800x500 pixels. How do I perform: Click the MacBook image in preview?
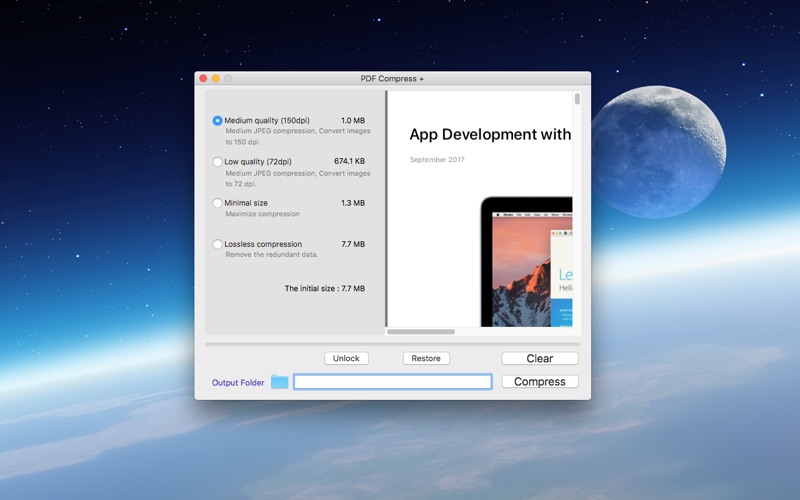click(527, 262)
